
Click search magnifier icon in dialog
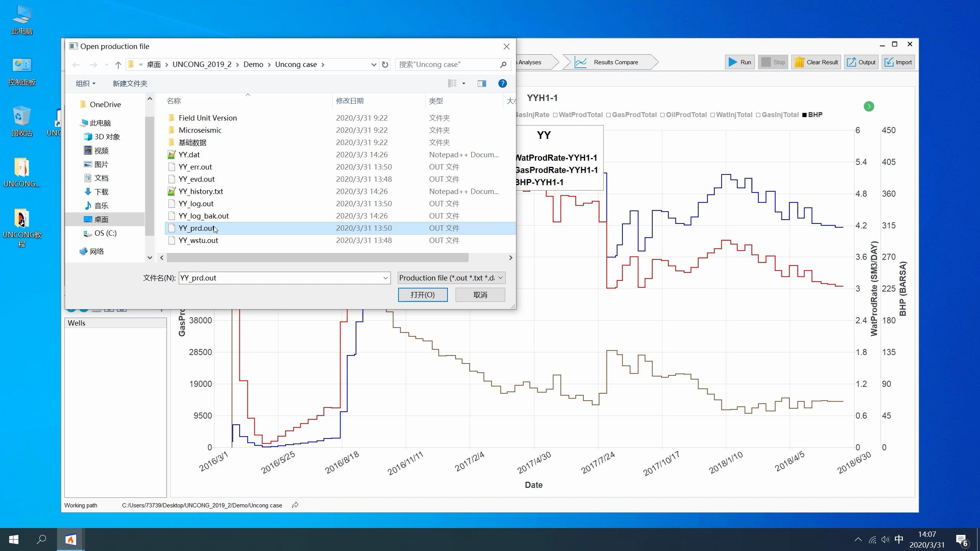(x=503, y=65)
